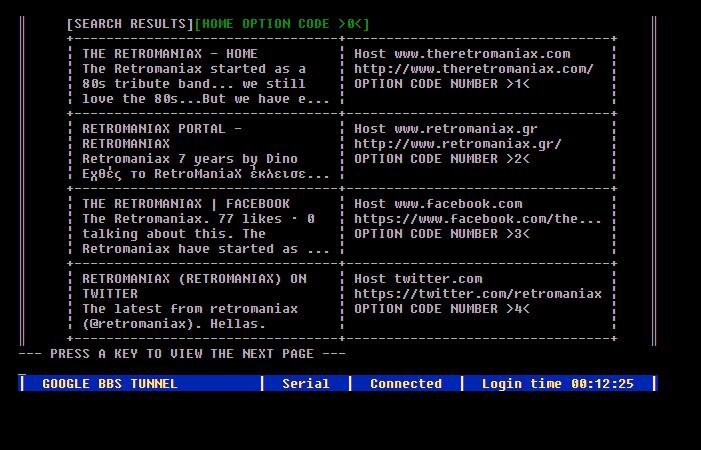
Task: Open https://www.facebook.com/the... URL
Action: (x=478, y=219)
